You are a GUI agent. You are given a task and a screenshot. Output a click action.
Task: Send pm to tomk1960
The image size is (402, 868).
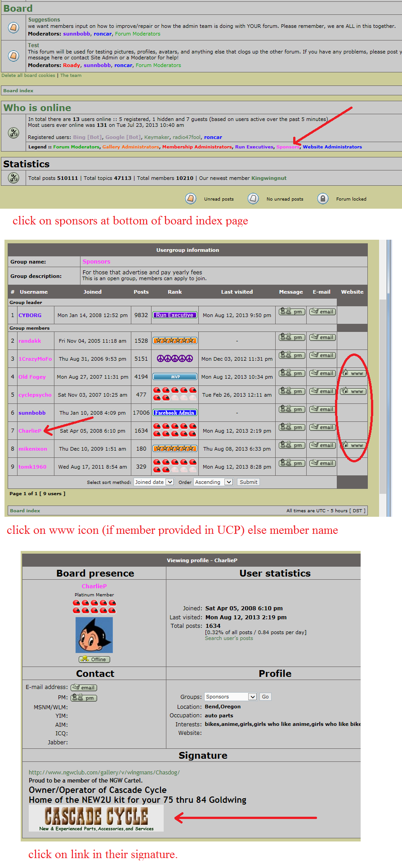(x=292, y=463)
